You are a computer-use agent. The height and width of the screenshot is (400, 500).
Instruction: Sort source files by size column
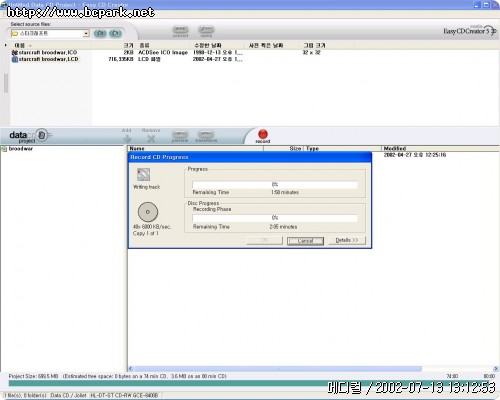pyautogui.click(x=113, y=45)
